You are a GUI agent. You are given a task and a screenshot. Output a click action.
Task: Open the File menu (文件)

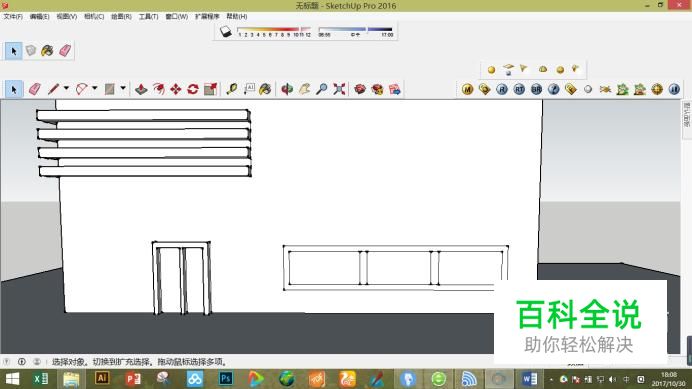[x=13, y=16]
